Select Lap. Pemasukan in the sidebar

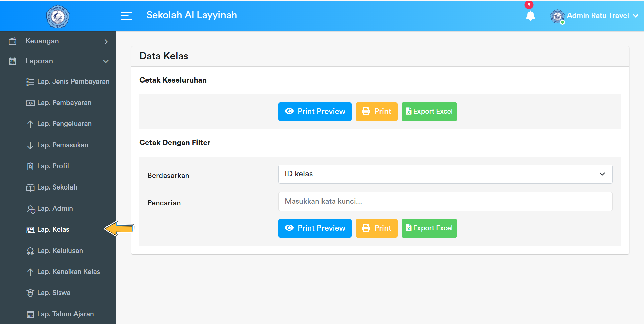[62, 145]
